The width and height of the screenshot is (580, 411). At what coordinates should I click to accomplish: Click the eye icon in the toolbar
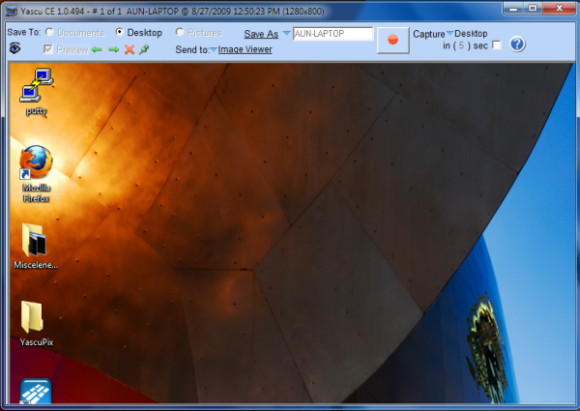click(15, 48)
